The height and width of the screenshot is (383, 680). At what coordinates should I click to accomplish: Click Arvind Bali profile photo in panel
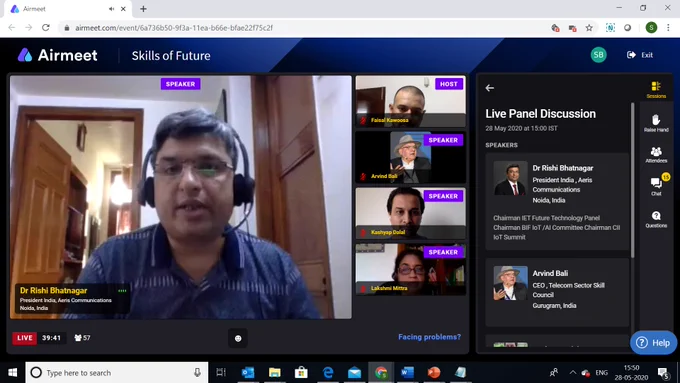point(510,283)
